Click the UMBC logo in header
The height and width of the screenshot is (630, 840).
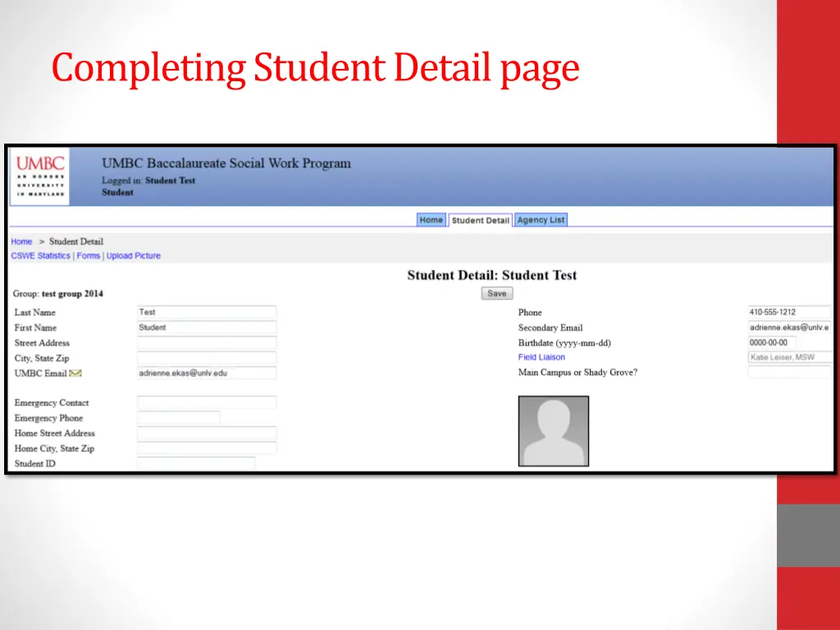click(40, 176)
